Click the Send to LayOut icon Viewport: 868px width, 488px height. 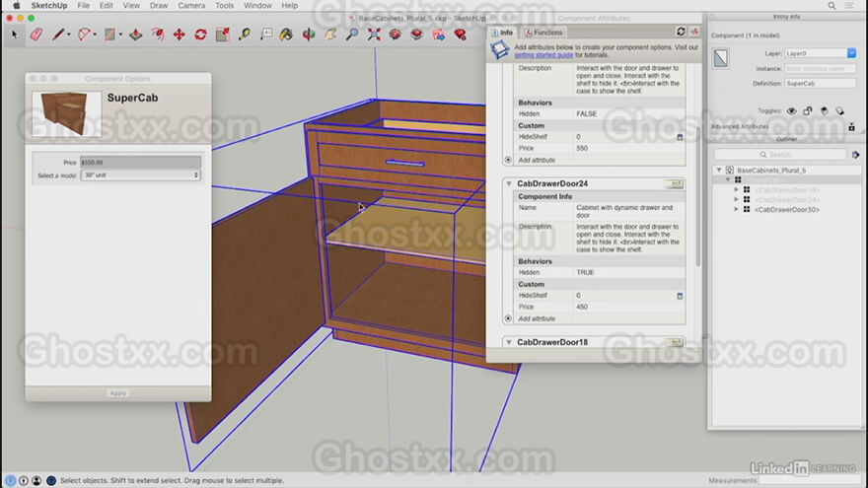(438, 35)
